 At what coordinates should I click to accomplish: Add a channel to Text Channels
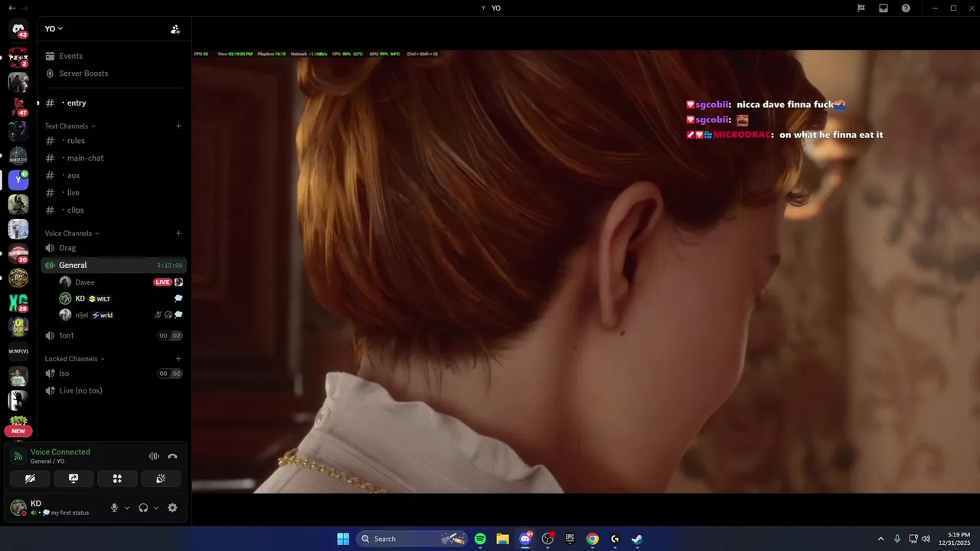(x=178, y=126)
